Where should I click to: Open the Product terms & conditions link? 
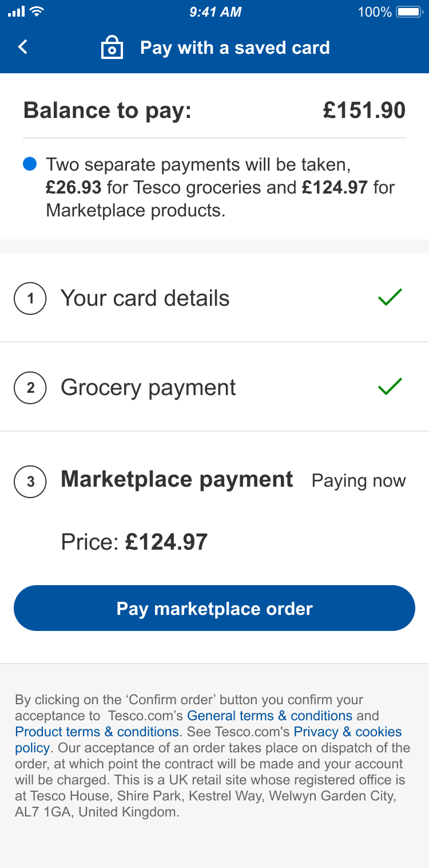[97, 732]
